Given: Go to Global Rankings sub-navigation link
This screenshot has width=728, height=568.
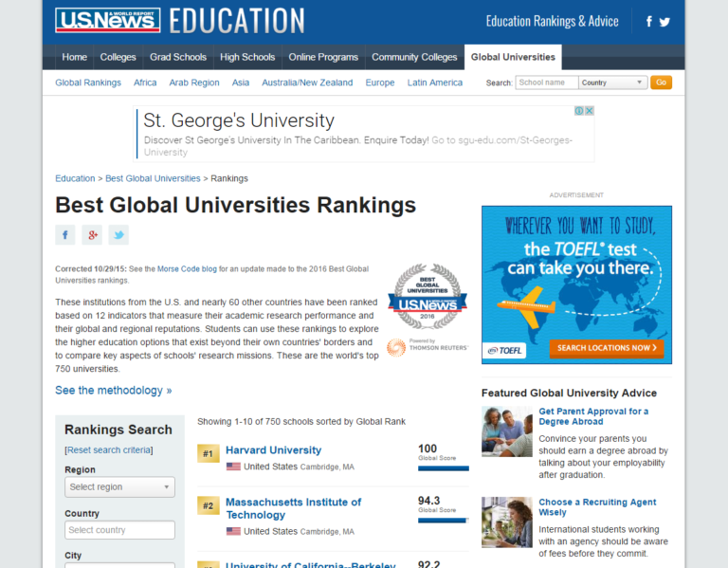Looking at the screenshot, I should click(x=88, y=82).
